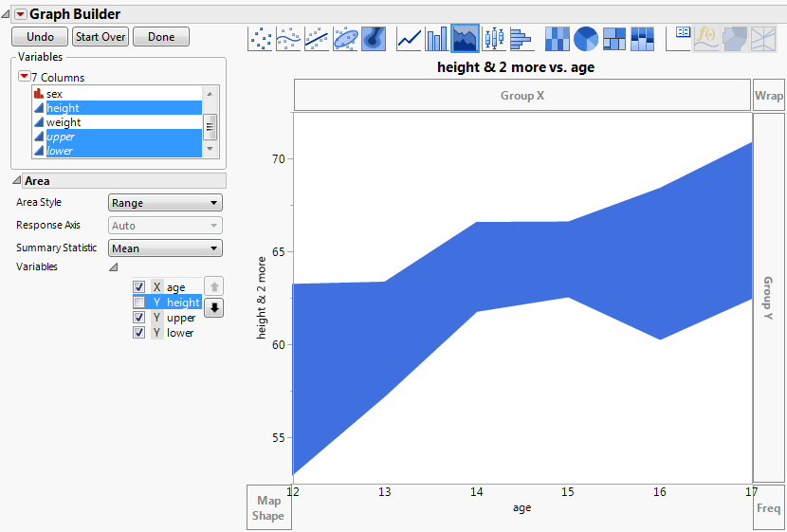Open the Graph Builder red triangle menu
Image resolution: width=787 pixels, height=532 pixels.
point(20,14)
